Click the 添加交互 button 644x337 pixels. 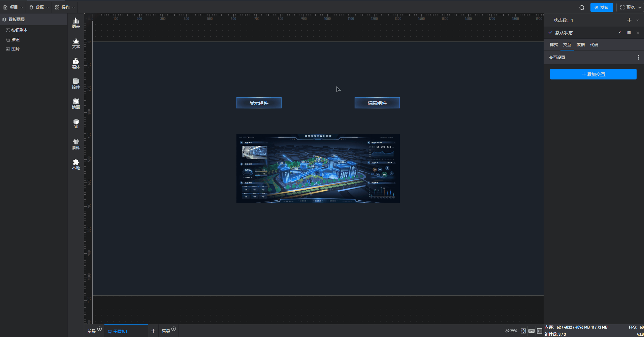click(x=593, y=74)
